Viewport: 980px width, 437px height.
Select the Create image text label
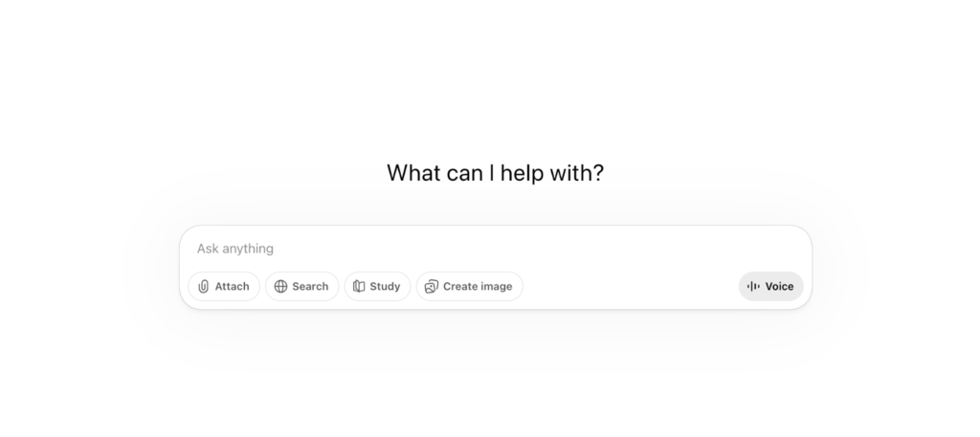pos(477,287)
